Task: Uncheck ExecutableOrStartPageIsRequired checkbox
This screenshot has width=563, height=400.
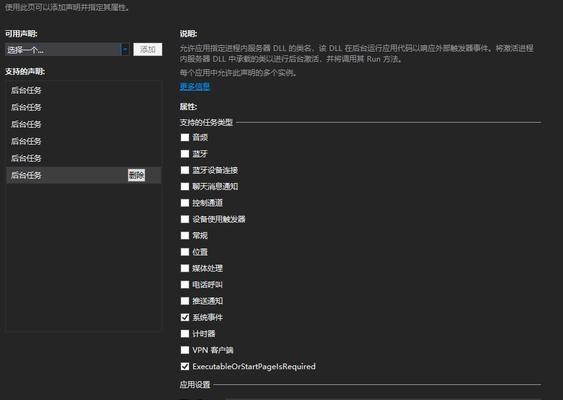Action: click(x=185, y=366)
